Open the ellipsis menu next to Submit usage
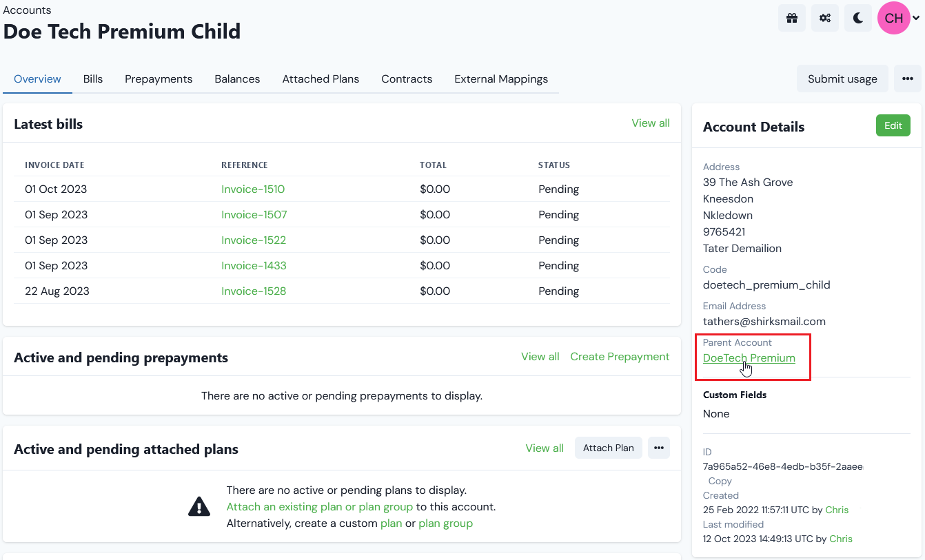 908,79
